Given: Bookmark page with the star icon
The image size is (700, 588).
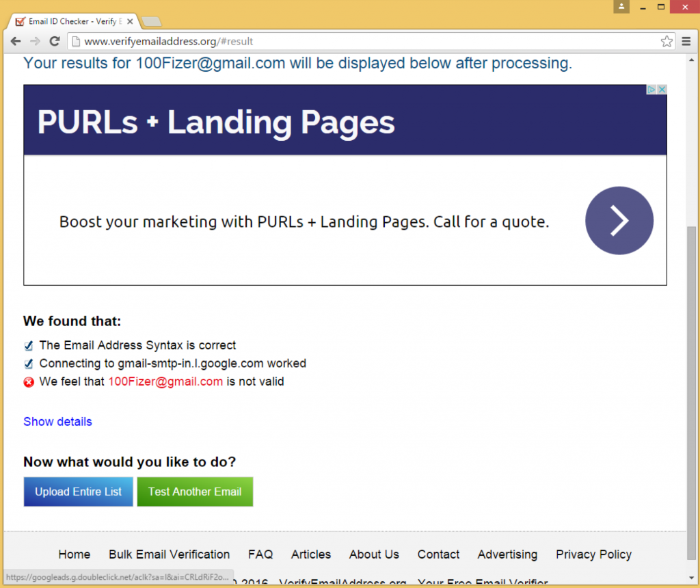Looking at the screenshot, I should pos(667,42).
